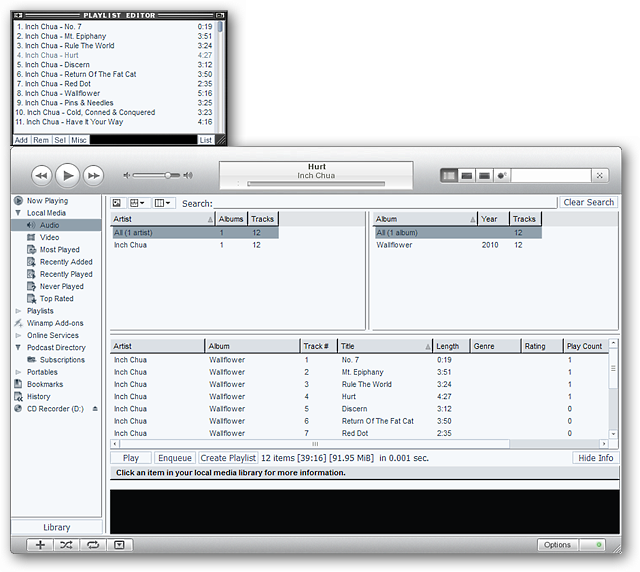This screenshot has width=640, height=572.
Task: Open the columns layout dropdown
Action: [x=164, y=203]
